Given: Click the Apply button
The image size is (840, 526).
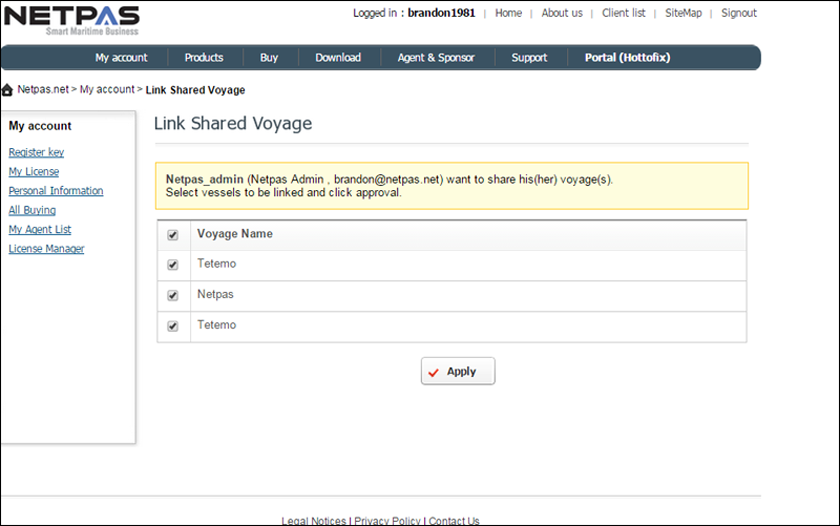Looking at the screenshot, I should 458,371.
